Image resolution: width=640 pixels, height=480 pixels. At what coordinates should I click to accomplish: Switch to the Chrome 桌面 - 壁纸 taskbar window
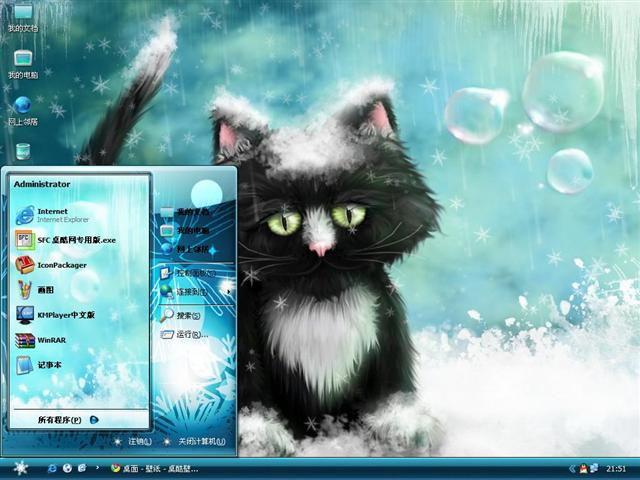click(155, 468)
